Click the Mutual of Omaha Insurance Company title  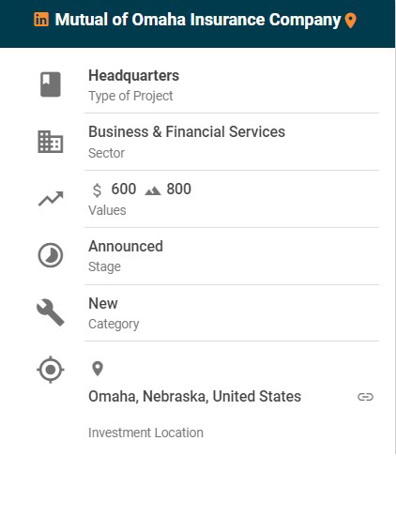pyautogui.click(x=198, y=20)
